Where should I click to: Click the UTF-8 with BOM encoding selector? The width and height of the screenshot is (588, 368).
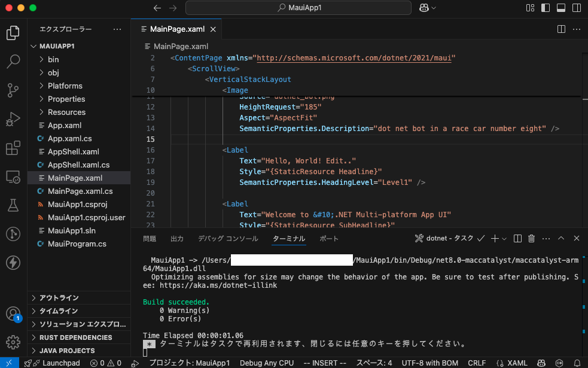point(430,363)
